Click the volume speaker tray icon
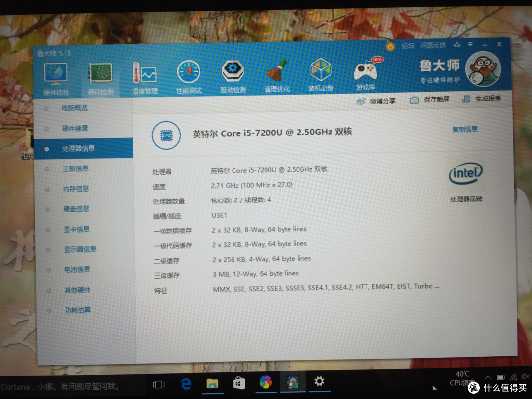Image resolution: width=532 pixels, height=399 pixels. [x=525, y=376]
